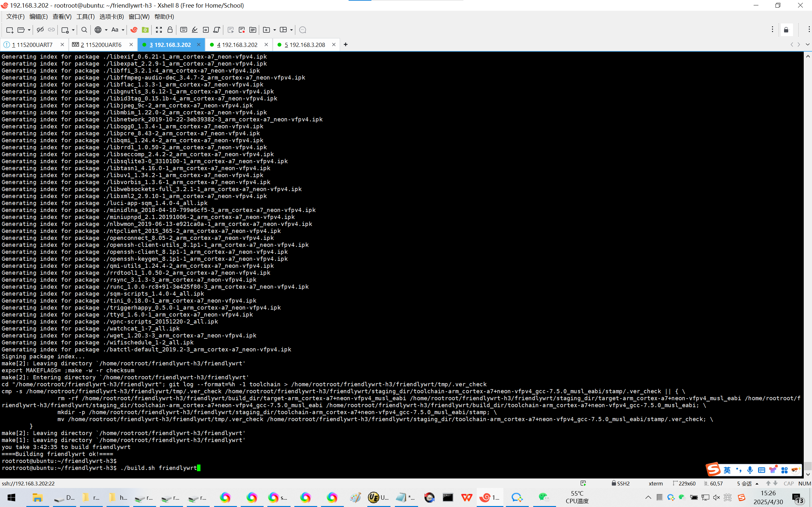812x507 pixels.
Task: Click the terminal vertical scrollbar down arrow
Action: coord(808,474)
